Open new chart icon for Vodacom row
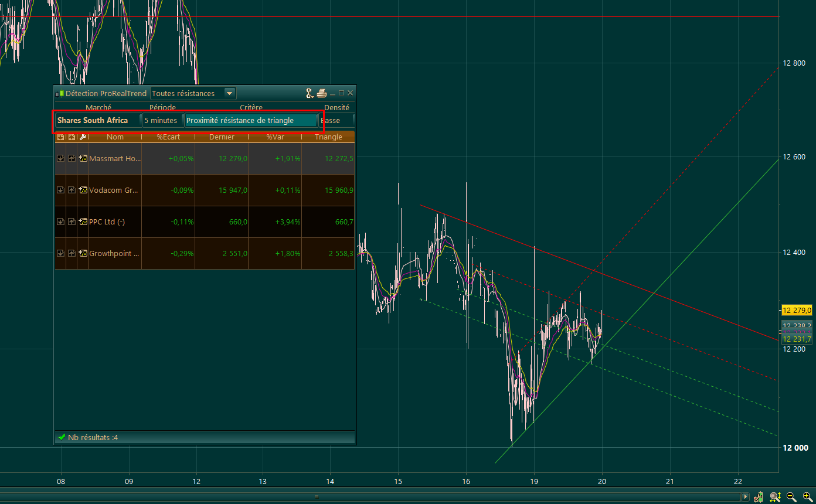 coord(83,190)
